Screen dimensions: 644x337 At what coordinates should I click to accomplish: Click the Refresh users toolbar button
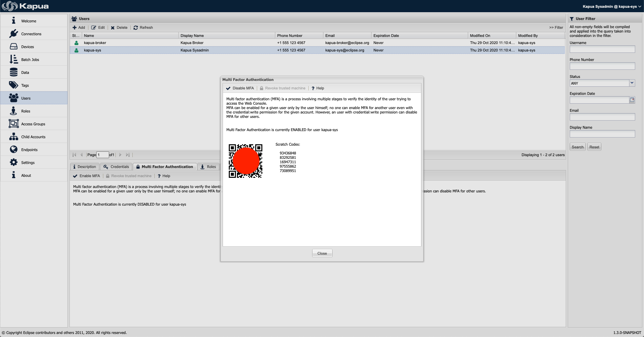[x=143, y=28]
